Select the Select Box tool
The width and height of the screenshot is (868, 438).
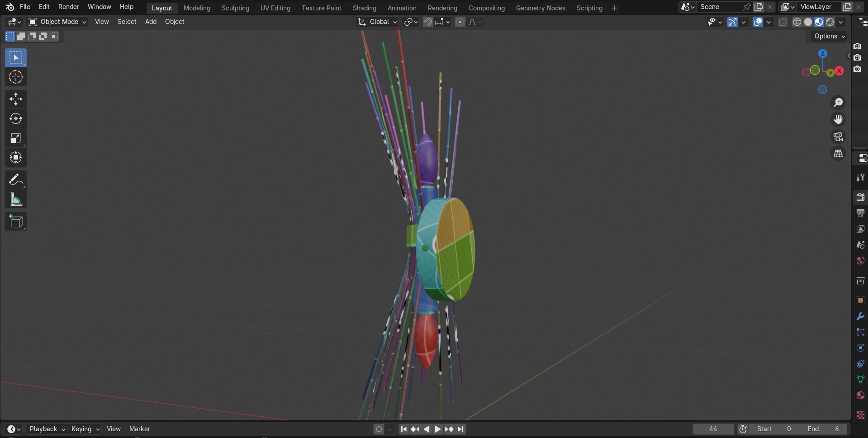point(16,57)
